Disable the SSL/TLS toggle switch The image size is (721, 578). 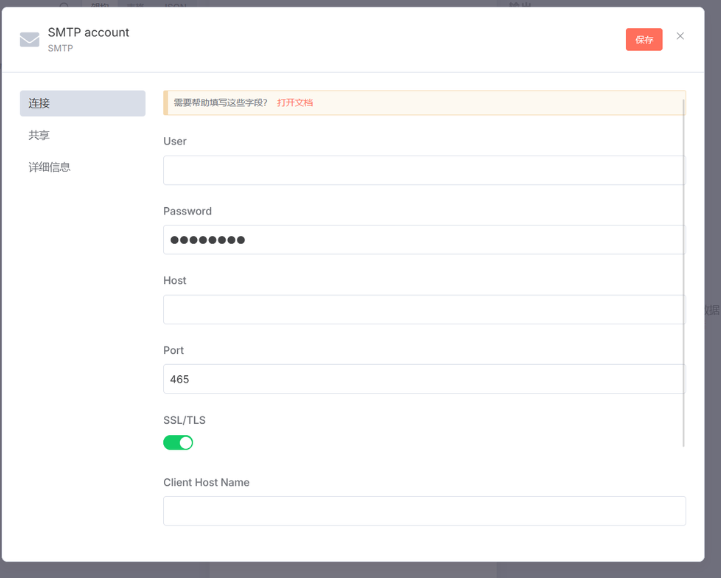point(178,442)
